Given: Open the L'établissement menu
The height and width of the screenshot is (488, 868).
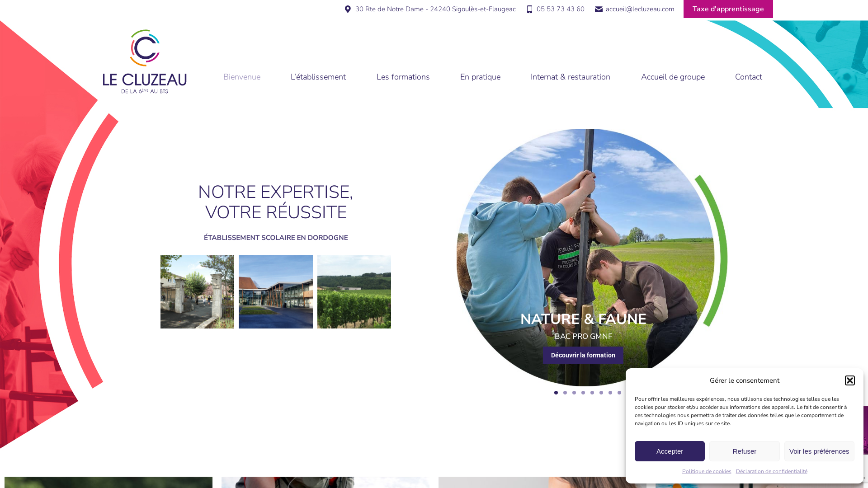Looking at the screenshot, I should [318, 77].
